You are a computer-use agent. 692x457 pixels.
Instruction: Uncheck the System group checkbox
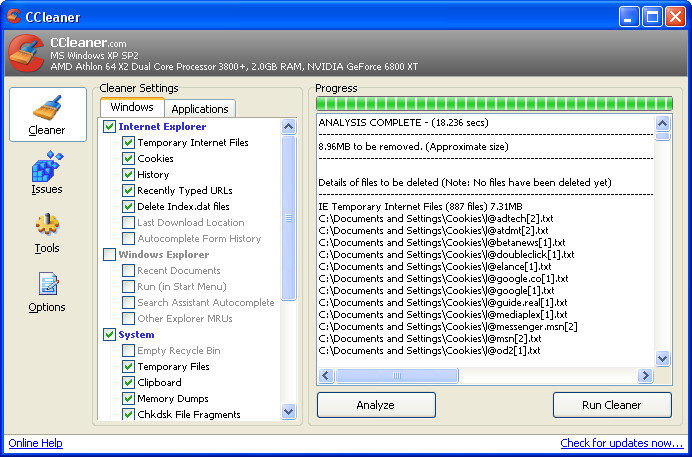[109, 334]
